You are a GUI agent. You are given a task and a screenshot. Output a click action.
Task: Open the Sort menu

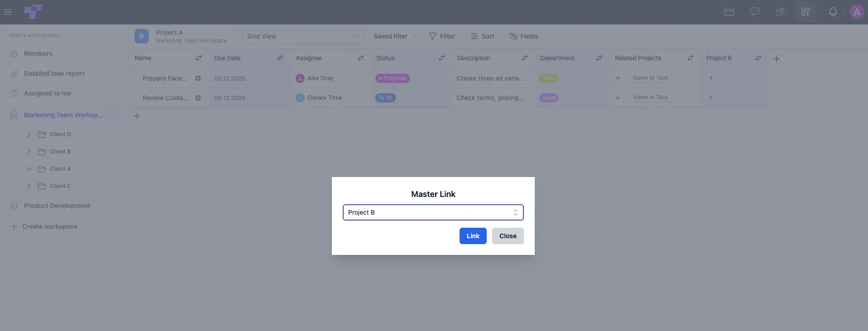click(482, 36)
